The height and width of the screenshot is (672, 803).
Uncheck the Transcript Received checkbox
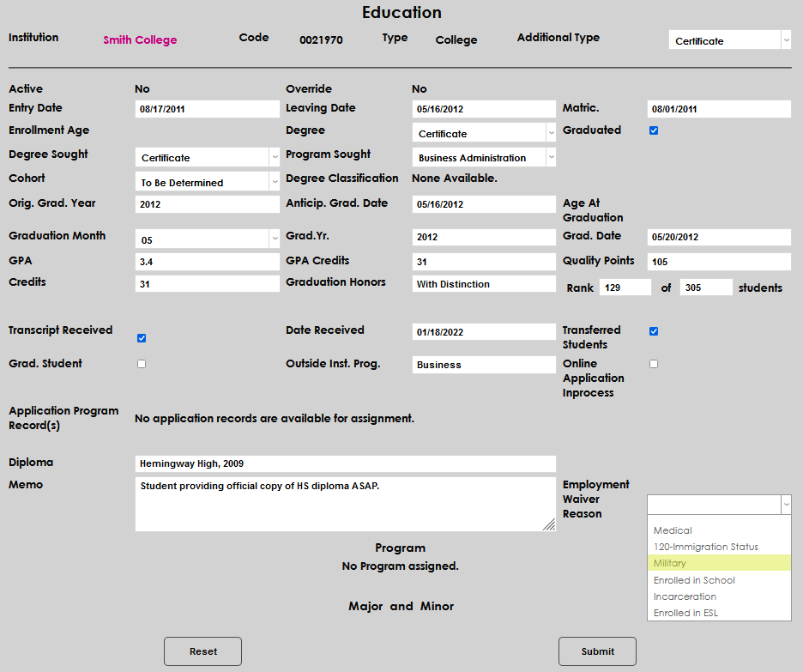(x=142, y=338)
